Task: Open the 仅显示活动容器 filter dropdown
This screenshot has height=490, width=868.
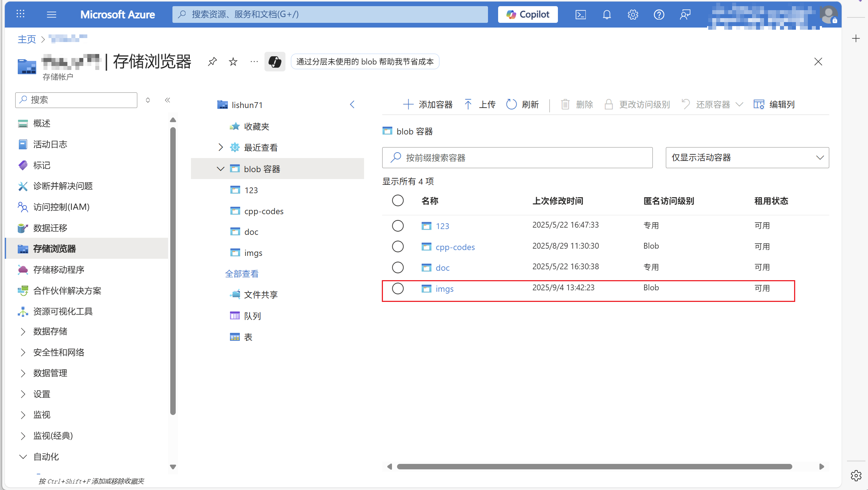Action: pos(747,158)
